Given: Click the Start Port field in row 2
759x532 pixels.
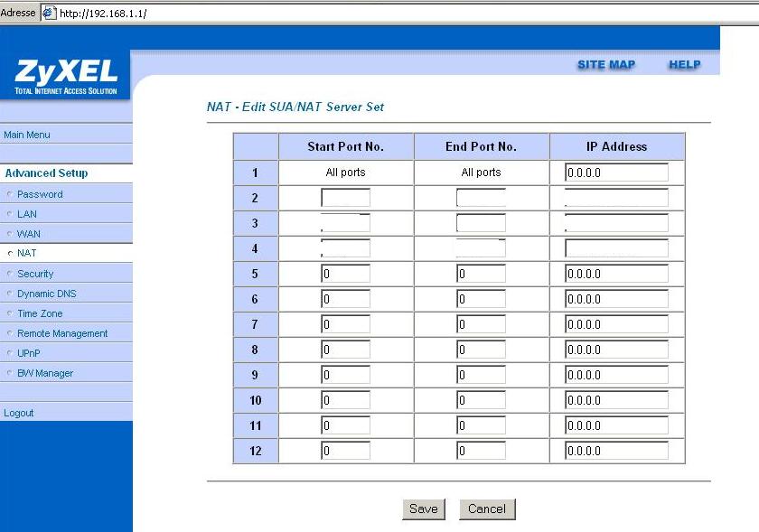Looking at the screenshot, I should (345, 198).
